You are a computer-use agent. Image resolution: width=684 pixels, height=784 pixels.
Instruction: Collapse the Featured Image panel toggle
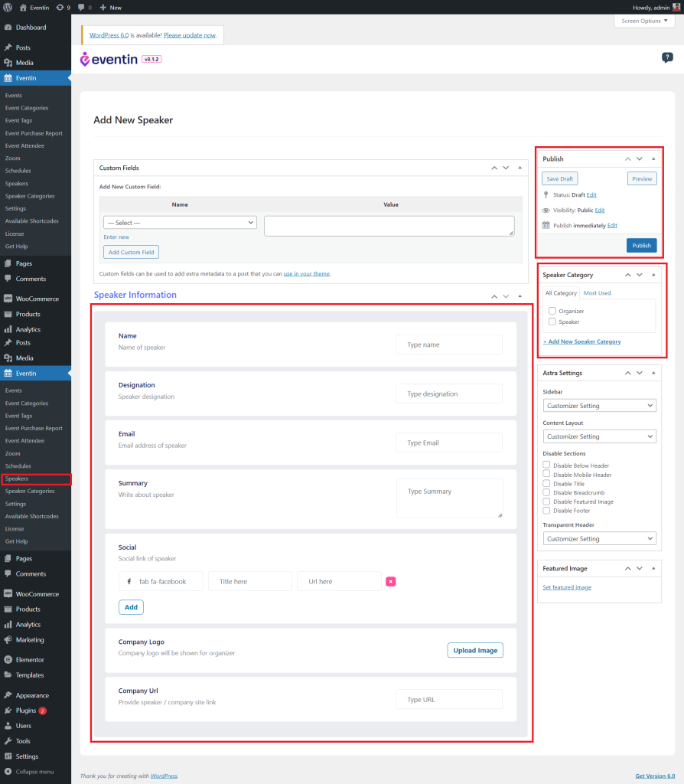click(x=653, y=569)
